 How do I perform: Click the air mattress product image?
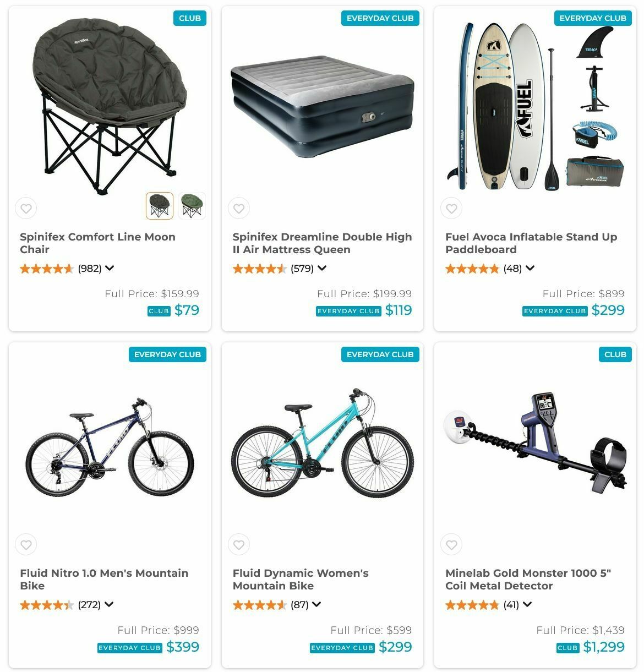[323, 106]
